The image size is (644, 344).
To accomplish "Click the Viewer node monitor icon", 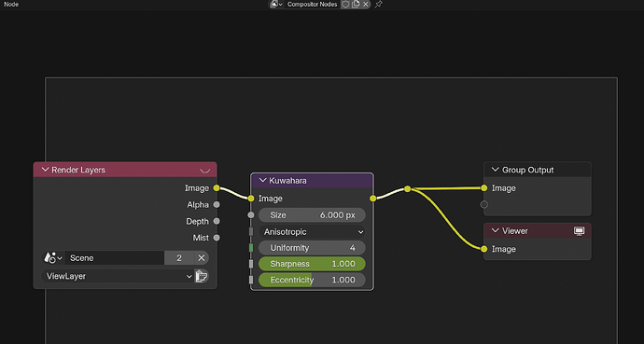I will tap(579, 231).
